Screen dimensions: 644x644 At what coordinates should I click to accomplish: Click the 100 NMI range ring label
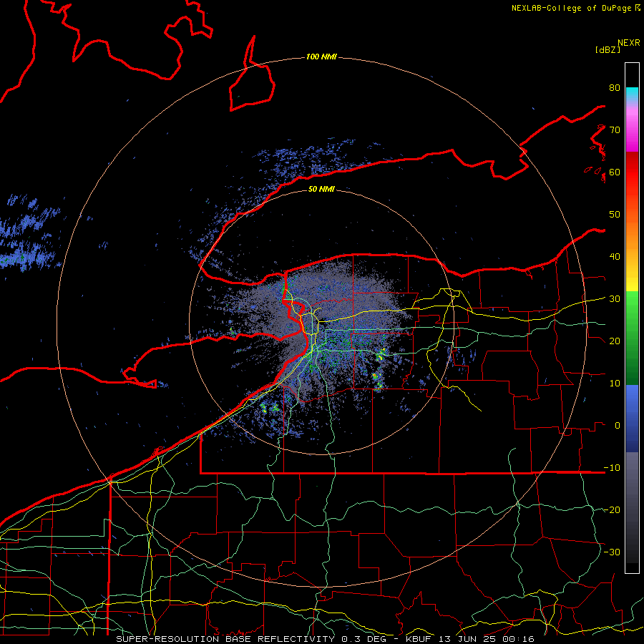(x=321, y=57)
